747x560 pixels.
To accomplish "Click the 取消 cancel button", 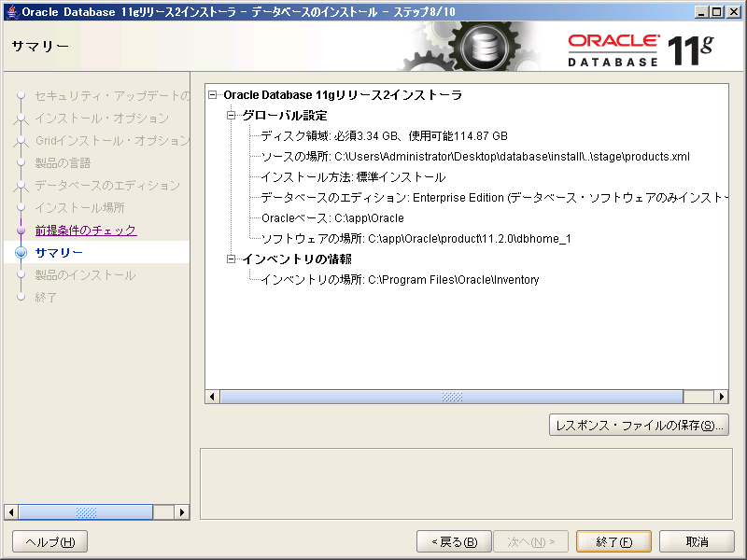I will [696, 541].
